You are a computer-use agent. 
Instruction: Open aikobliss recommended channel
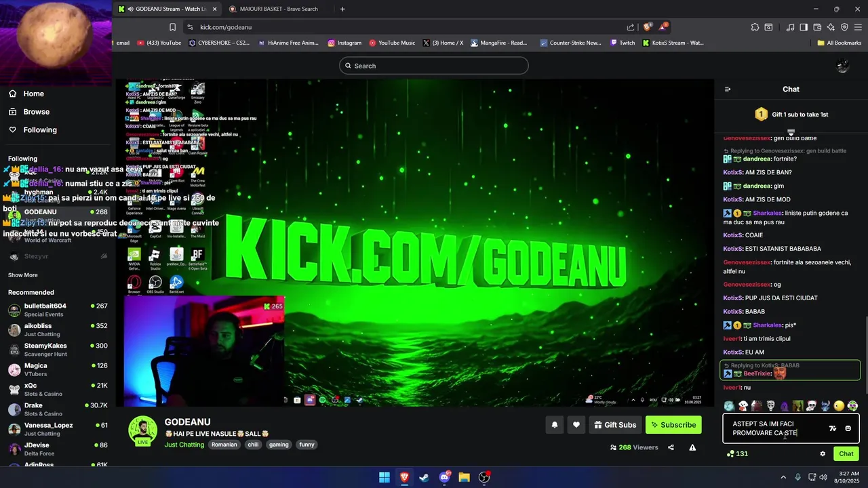click(x=57, y=329)
